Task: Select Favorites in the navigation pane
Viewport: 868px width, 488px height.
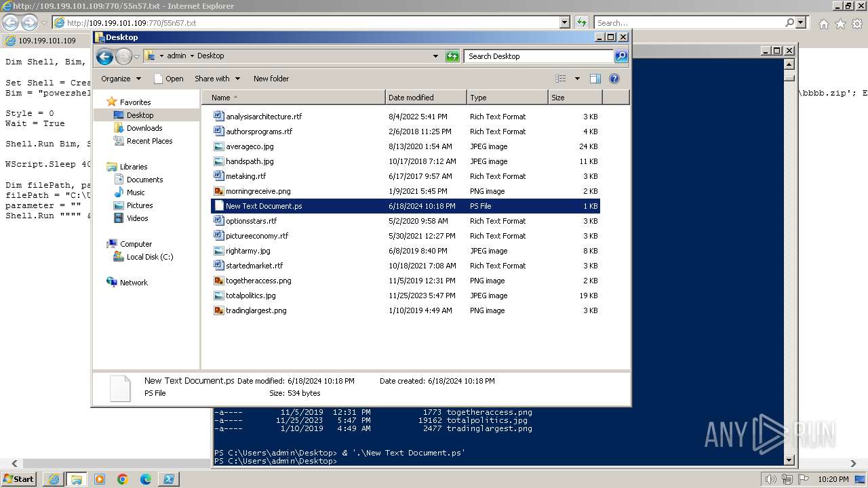Action: coord(135,102)
